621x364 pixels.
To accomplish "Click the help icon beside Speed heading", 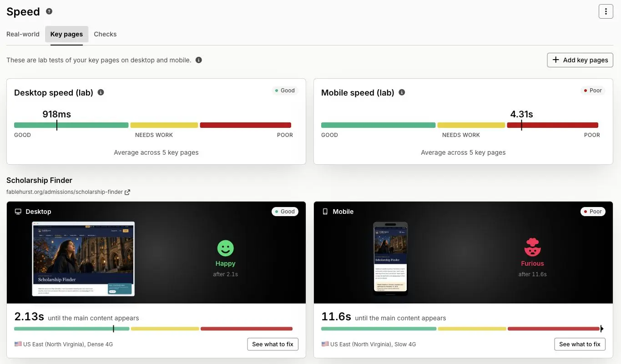I will tap(49, 11).
